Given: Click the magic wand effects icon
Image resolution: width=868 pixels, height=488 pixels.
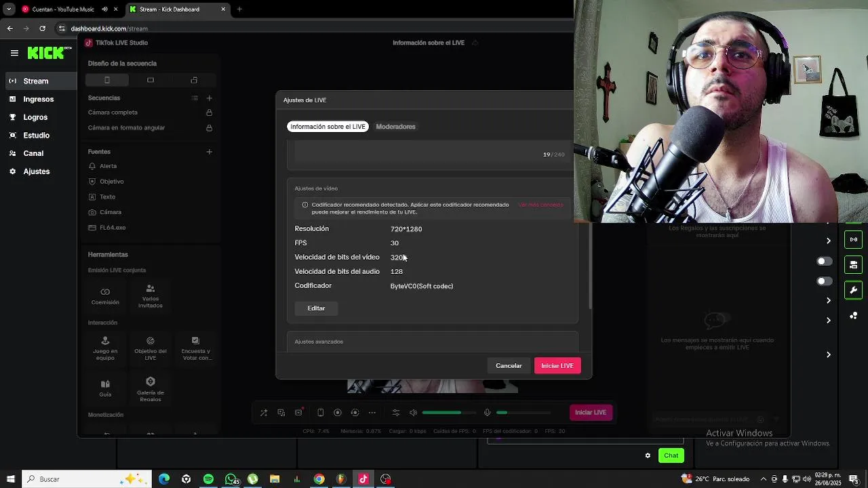Looking at the screenshot, I should [264, 413].
